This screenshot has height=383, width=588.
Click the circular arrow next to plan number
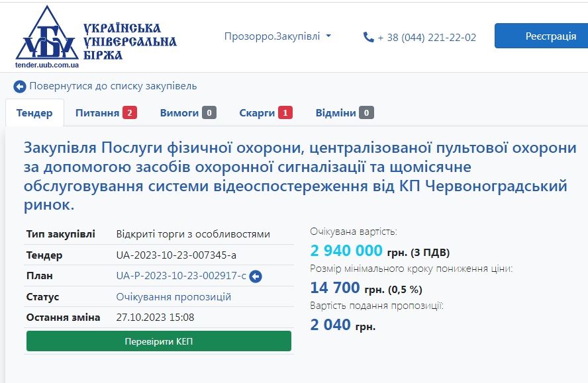coord(256,275)
